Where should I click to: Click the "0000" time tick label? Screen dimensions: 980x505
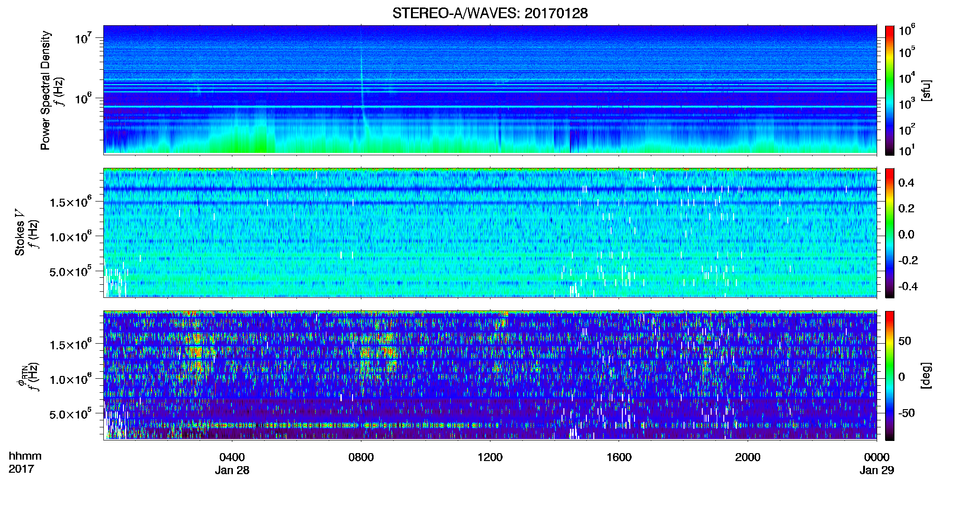click(877, 457)
